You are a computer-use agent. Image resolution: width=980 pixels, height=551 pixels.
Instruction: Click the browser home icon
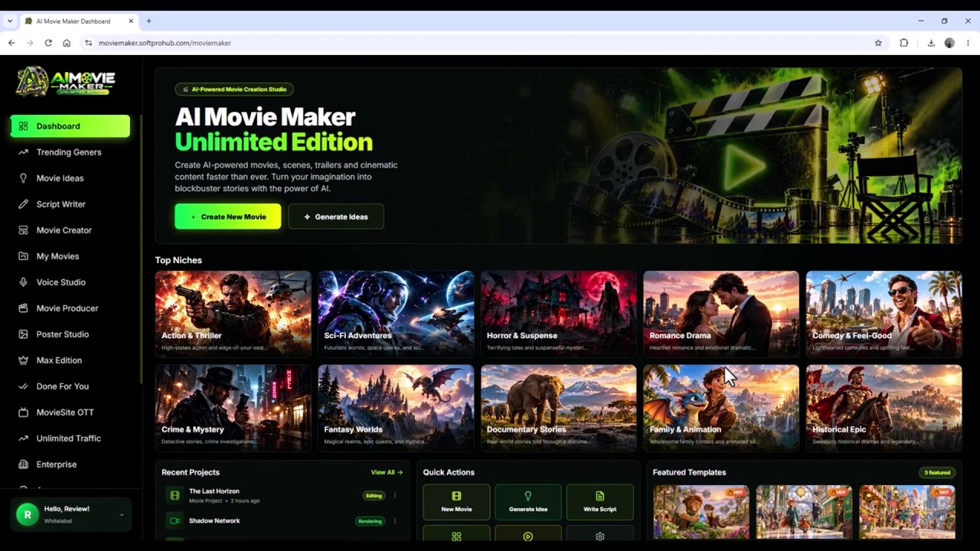click(x=67, y=43)
